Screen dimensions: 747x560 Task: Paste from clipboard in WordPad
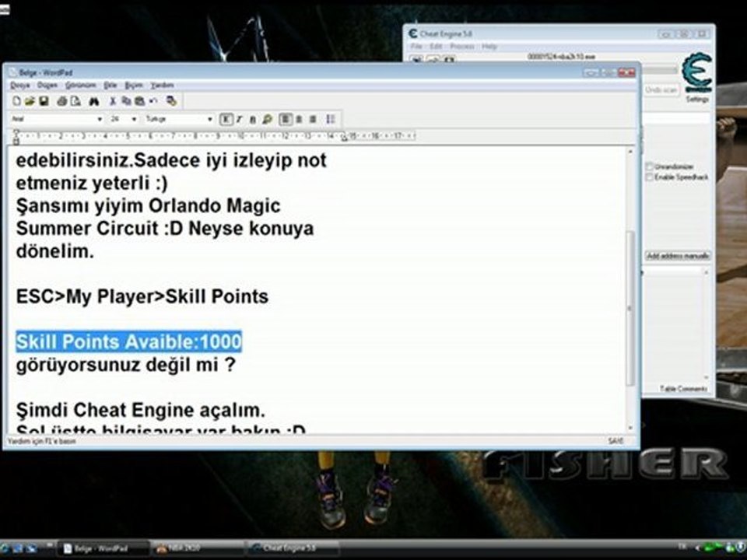[x=139, y=101]
